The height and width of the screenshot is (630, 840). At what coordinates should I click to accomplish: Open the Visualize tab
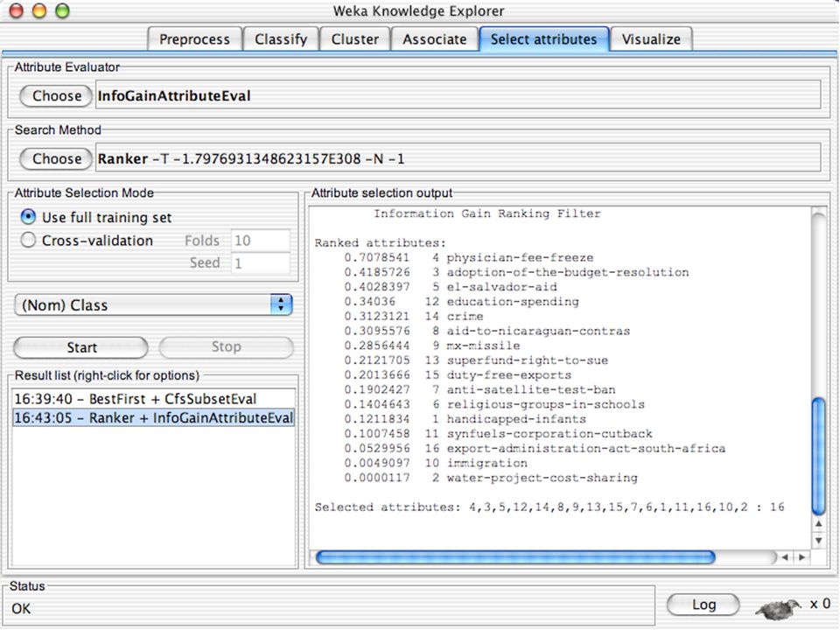click(x=651, y=39)
